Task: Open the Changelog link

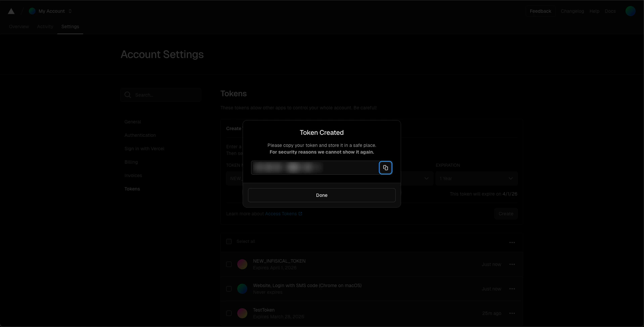Action: (572, 11)
